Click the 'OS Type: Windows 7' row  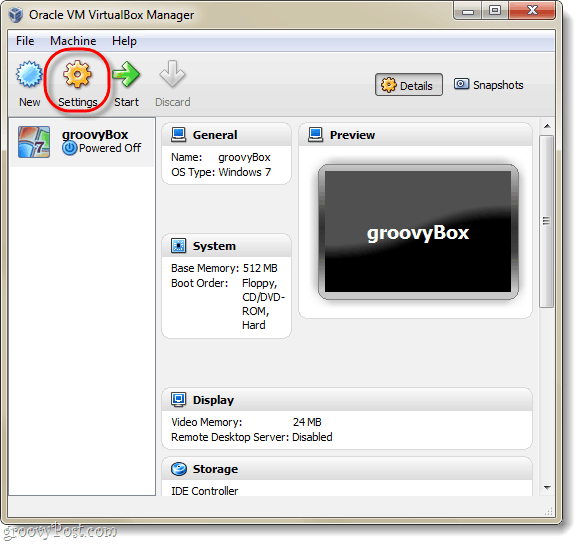coord(221,172)
